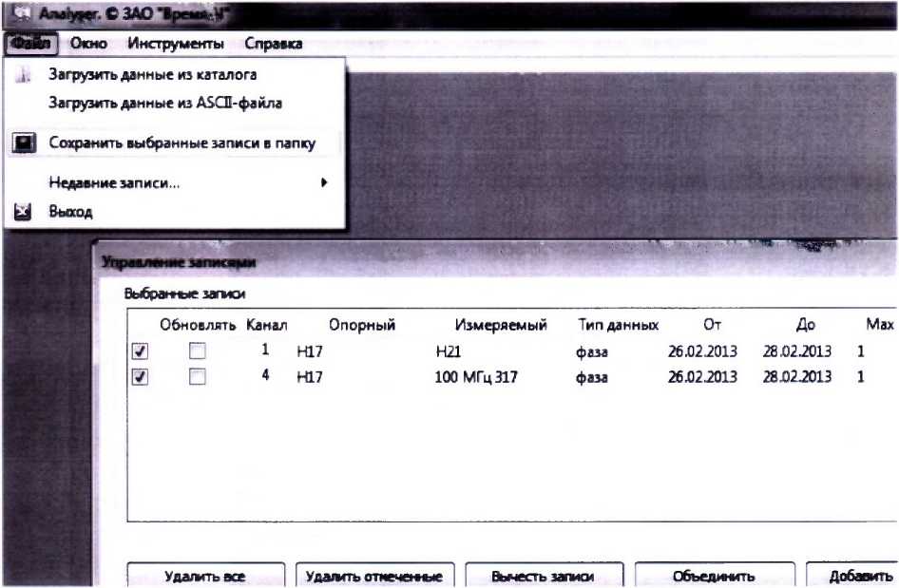This screenshot has width=899, height=588.
Task: Click 26.02.2013 in the H21 record
Action: 702,351
